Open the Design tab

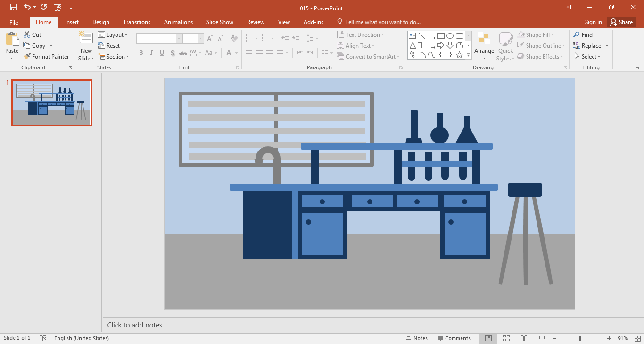(x=101, y=22)
